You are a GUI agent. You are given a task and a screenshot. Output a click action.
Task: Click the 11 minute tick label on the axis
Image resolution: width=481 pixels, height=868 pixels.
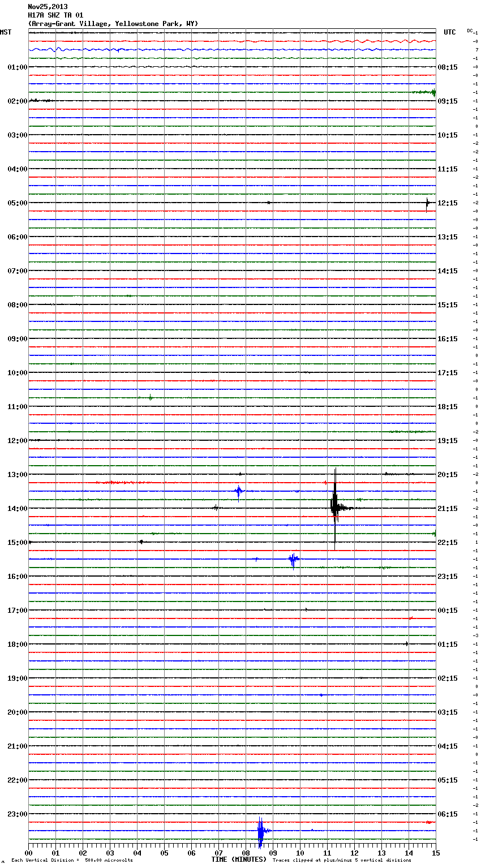(x=327, y=853)
